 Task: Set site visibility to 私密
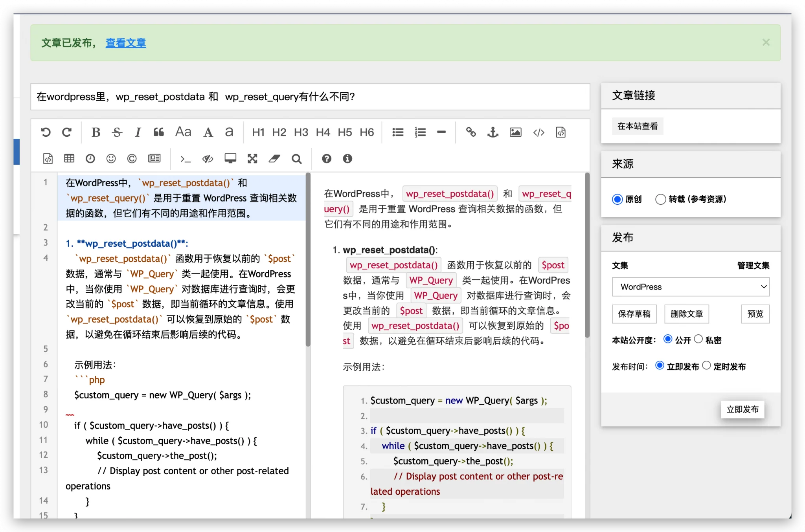698,339
